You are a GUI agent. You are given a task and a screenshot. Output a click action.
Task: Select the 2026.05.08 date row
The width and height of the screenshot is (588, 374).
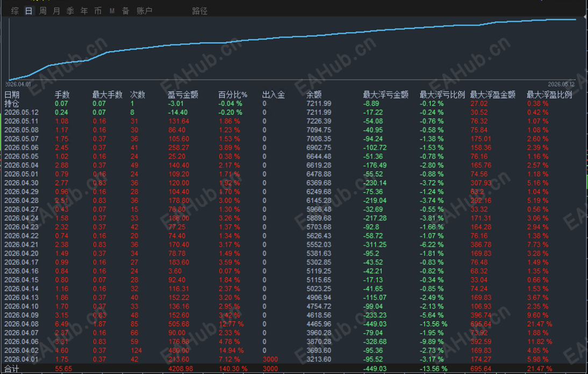[293, 130]
